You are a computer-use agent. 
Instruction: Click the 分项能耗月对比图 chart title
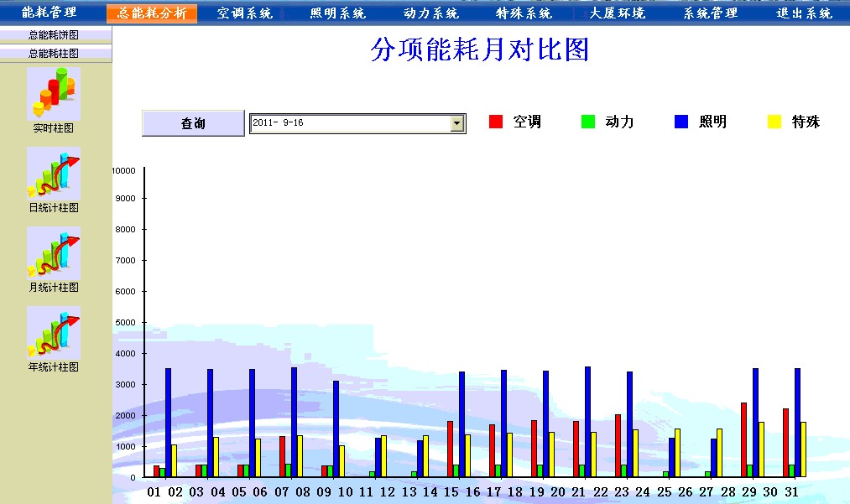click(x=480, y=49)
